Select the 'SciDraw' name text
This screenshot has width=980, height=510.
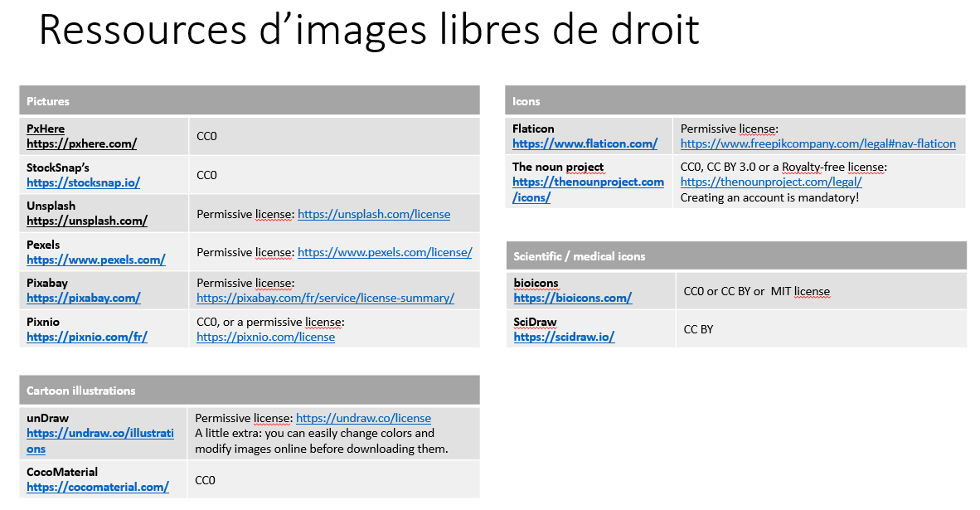tap(535, 322)
